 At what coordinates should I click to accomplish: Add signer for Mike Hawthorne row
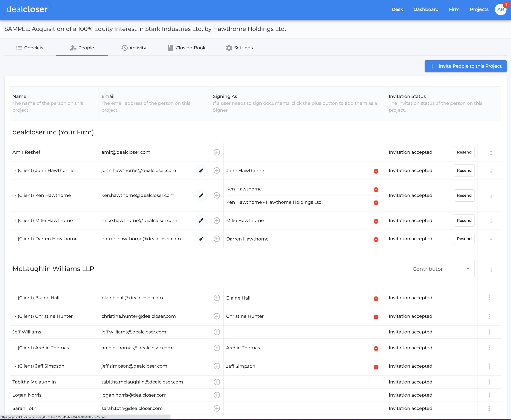click(x=217, y=220)
